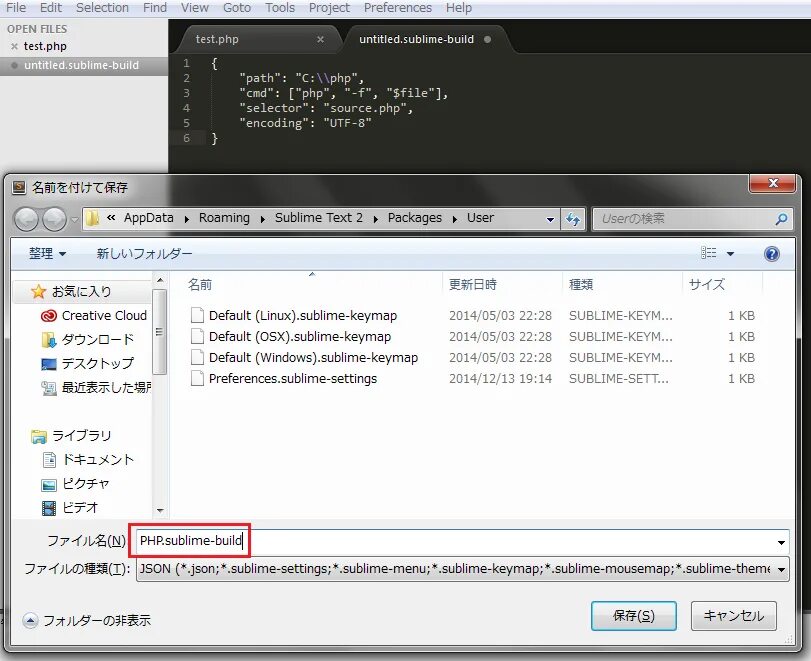This screenshot has height=661, width=811.
Task: Click AppData in the breadcrumb path
Action: coord(148,218)
